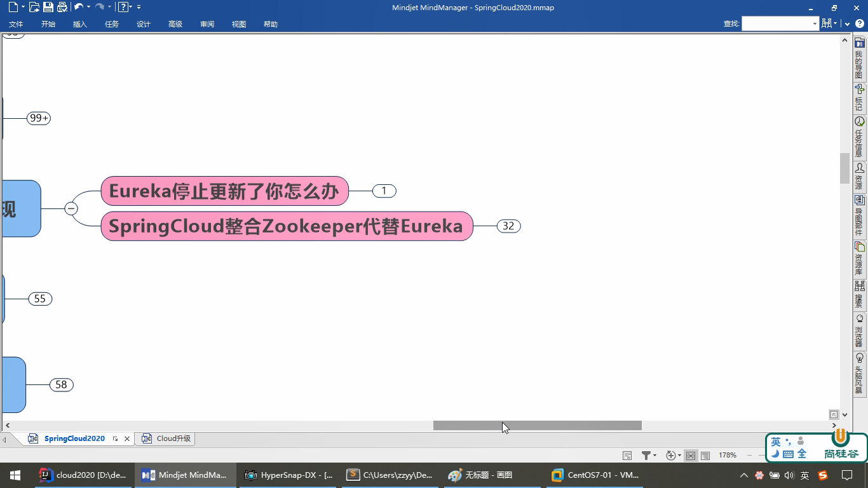This screenshot has height=488, width=868.
Task: Click the 查找 search input field
Action: pyautogui.click(x=776, y=24)
